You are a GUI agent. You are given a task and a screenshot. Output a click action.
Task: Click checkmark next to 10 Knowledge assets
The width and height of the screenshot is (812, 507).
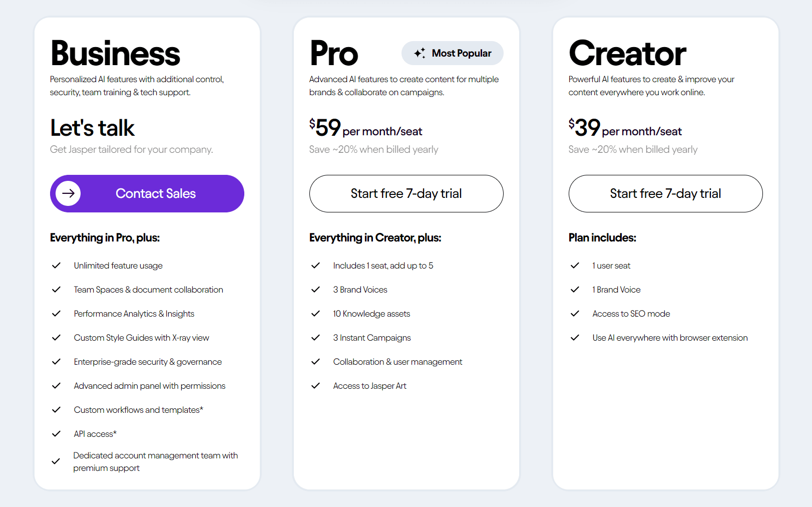315,314
